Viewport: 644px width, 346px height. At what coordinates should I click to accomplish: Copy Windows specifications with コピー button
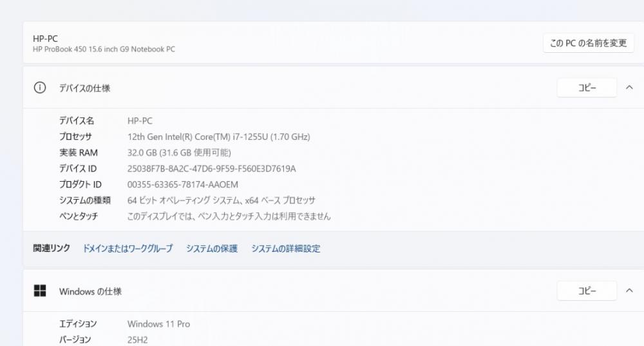pos(587,291)
